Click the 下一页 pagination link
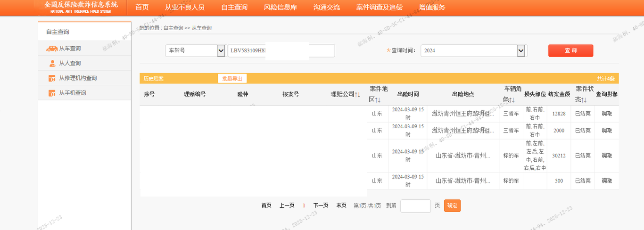Viewport: 644px width, 230px height. point(321,205)
